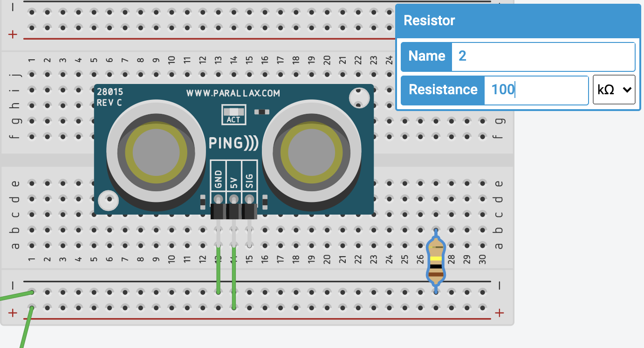644x348 pixels.
Task: Click the sensor's GND pin header
Action: tap(218, 211)
